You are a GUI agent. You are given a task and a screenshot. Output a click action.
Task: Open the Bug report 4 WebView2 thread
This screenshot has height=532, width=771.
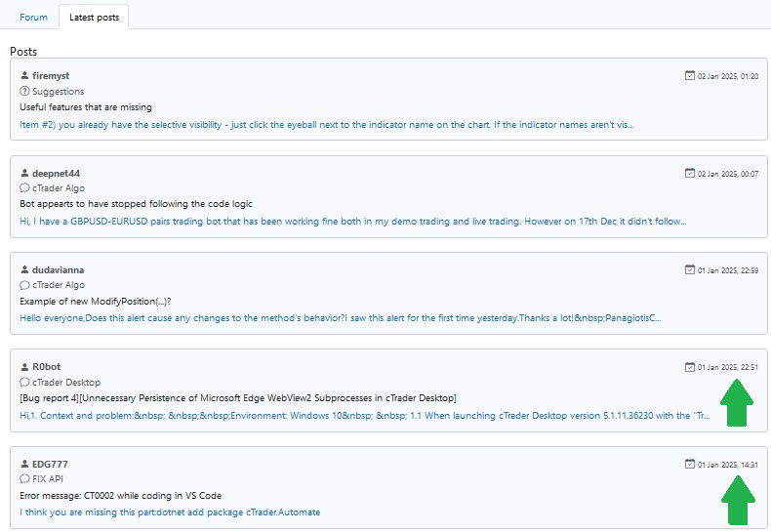[238, 397]
